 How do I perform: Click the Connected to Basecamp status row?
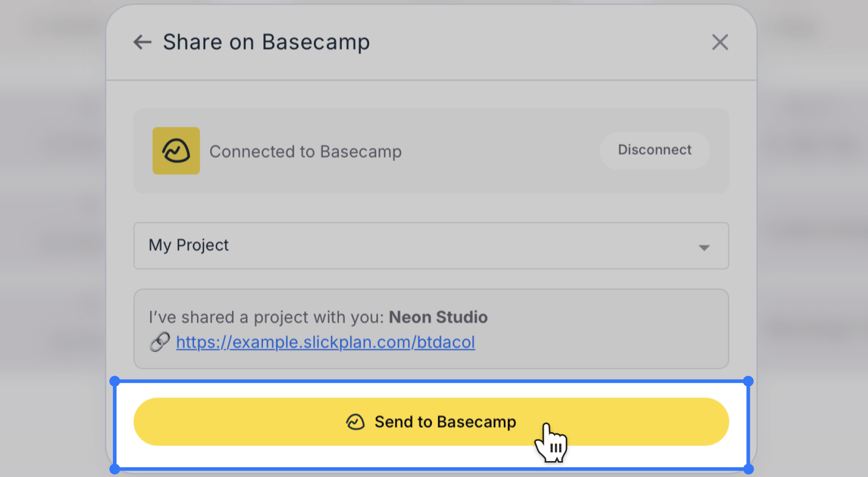click(431, 151)
